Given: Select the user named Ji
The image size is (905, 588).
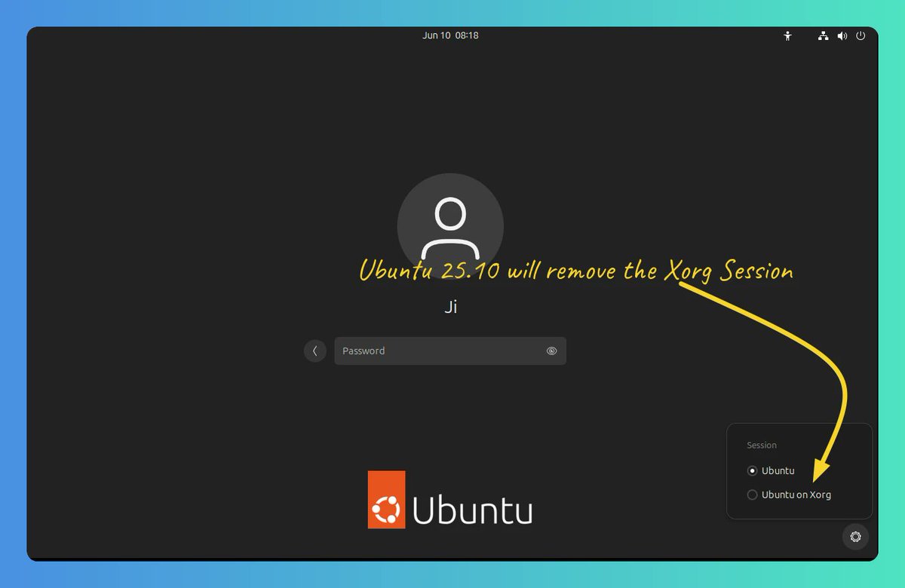Looking at the screenshot, I should (449, 306).
